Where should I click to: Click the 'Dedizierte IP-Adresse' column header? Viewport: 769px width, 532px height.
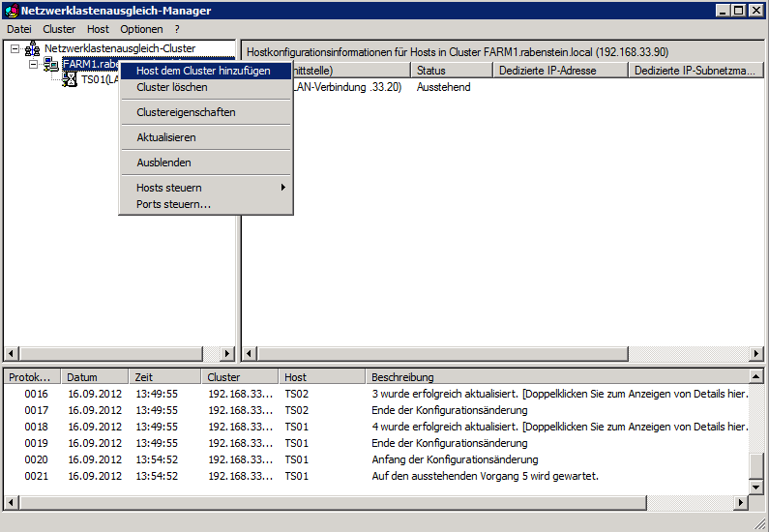[x=559, y=71]
